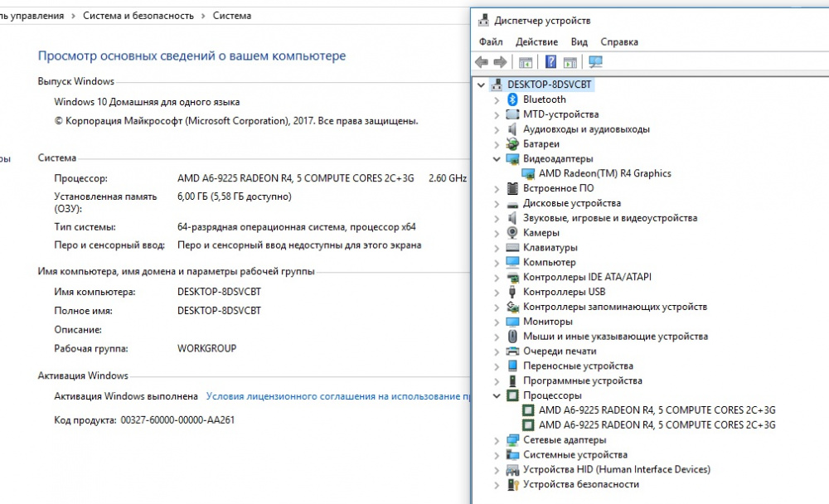Expand the Bluetooth category
The width and height of the screenshot is (829, 504).
497,99
